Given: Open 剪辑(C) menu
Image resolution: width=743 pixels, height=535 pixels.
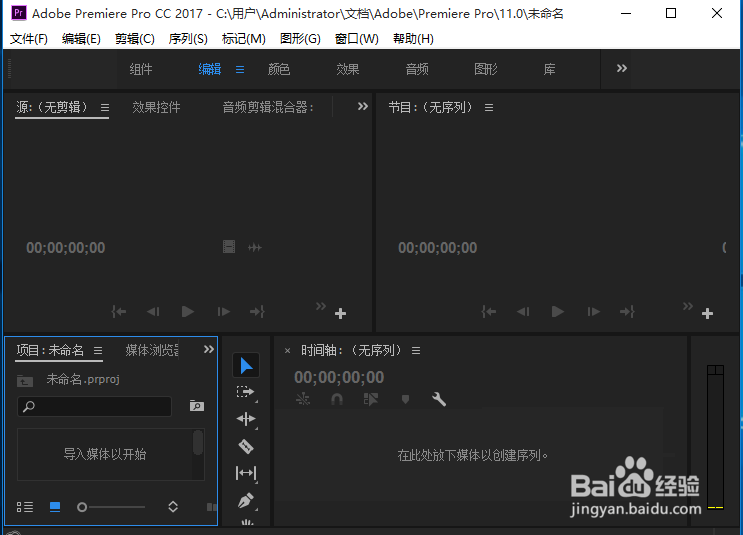Looking at the screenshot, I should 135,38.
